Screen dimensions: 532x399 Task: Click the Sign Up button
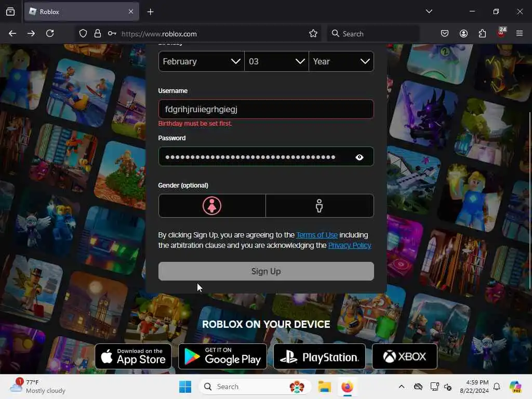(x=266, y=271)
